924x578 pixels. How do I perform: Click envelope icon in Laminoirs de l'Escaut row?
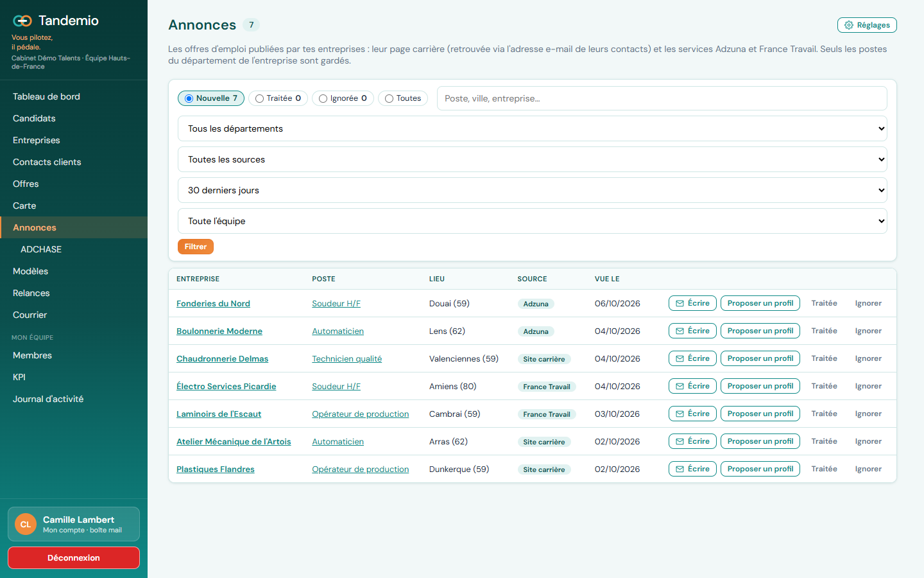[680, 414]
